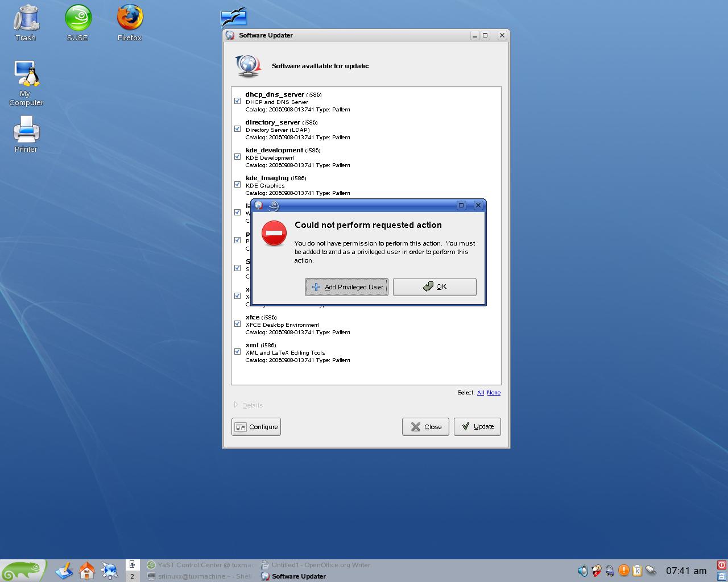Click 'XML and LaTeX Editing Tools' description
Screen dimensions: 728x582
pos(286,353)
